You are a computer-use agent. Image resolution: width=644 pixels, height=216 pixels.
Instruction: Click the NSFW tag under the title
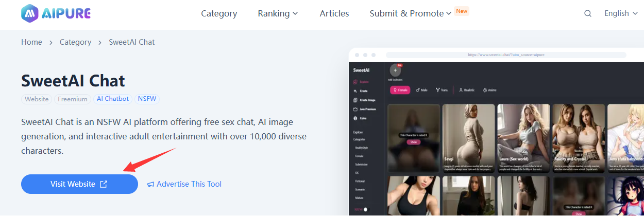tap(147, 99)
